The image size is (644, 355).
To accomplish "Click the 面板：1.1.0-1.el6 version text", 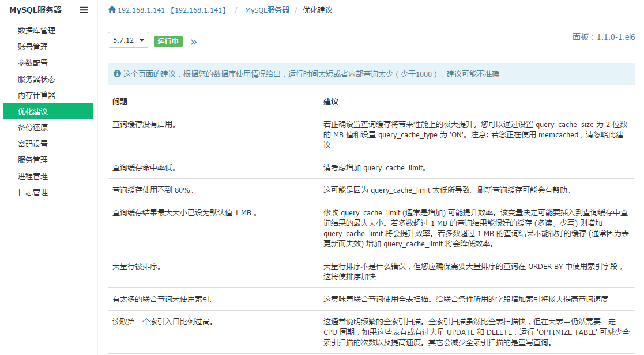I will (603, 37).
